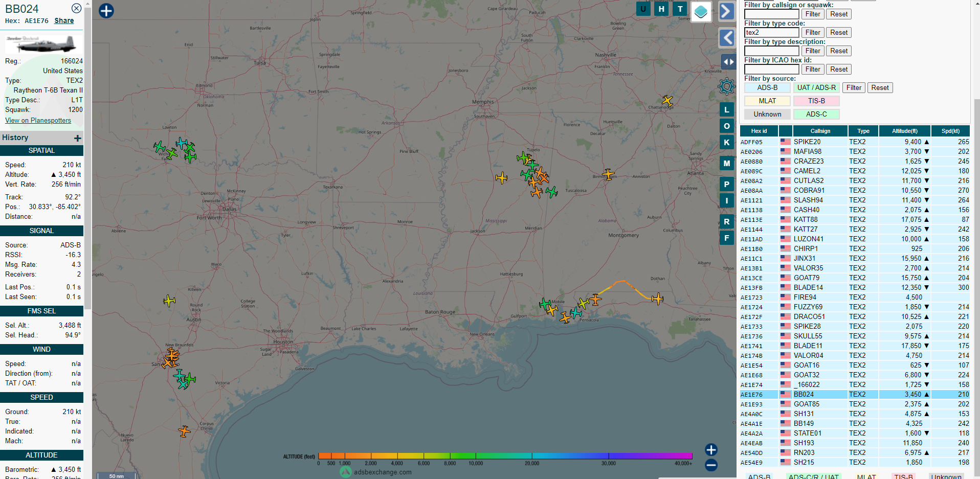980x479 pixels.
Task: Click Reset button for type description
Action: 839,51
